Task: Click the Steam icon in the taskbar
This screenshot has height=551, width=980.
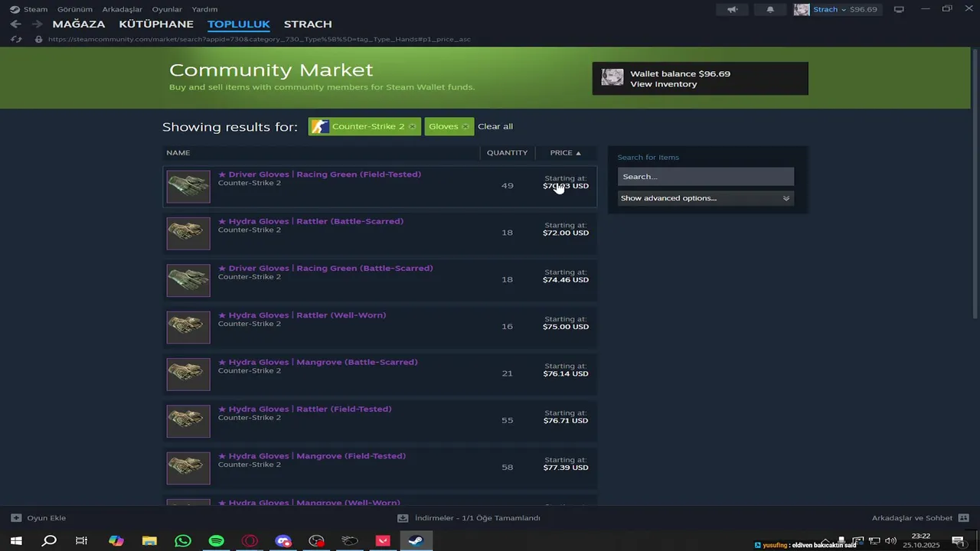Action: (x=416, y=541)
